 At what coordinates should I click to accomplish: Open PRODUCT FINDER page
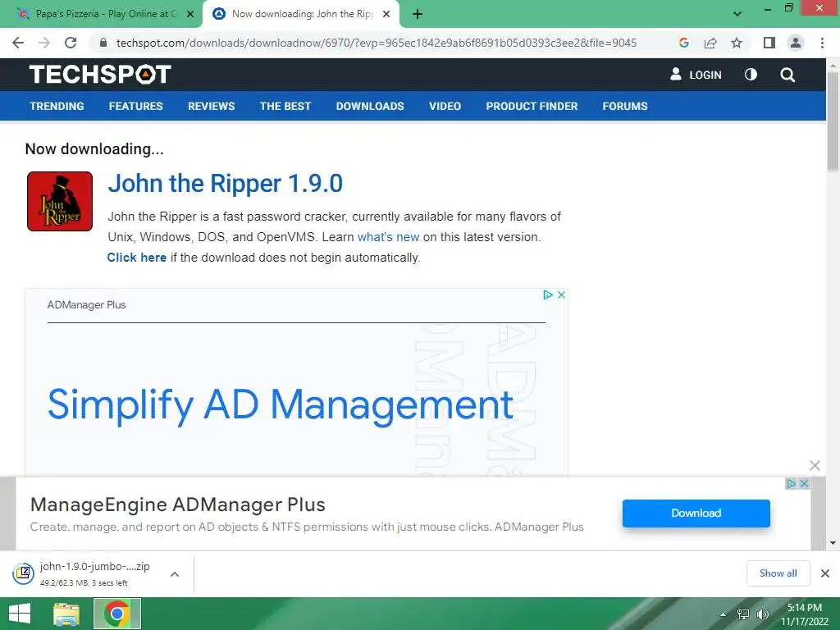click(x=532, y=106)
